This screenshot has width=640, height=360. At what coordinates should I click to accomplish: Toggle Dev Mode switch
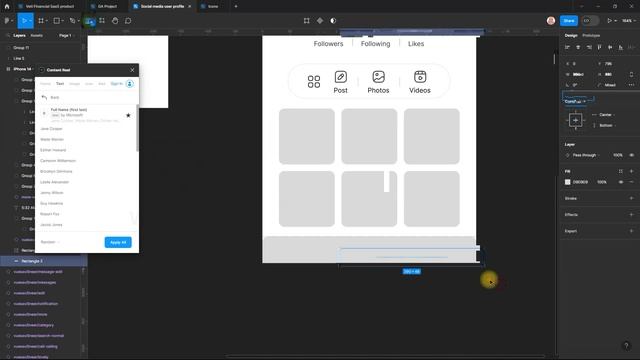click(x=590, y=20)
